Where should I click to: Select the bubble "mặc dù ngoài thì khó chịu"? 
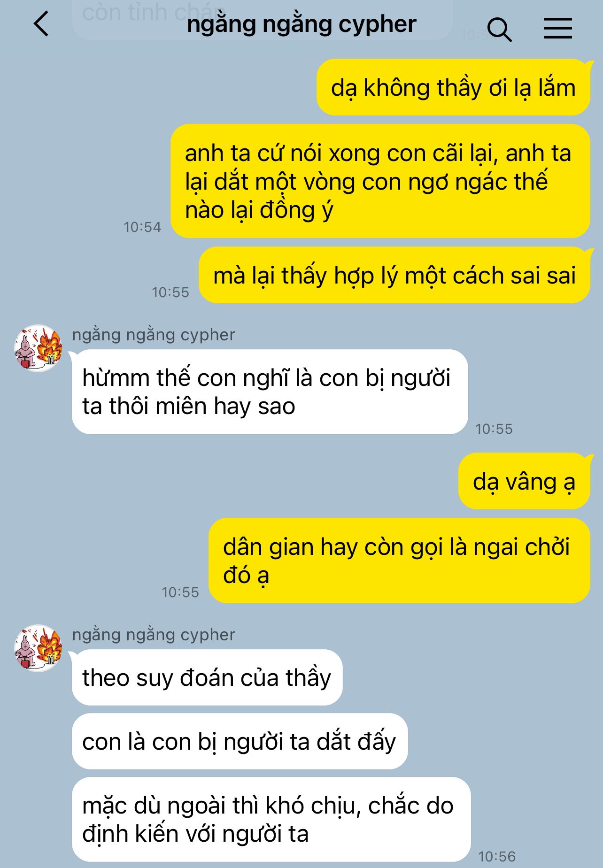271,819
